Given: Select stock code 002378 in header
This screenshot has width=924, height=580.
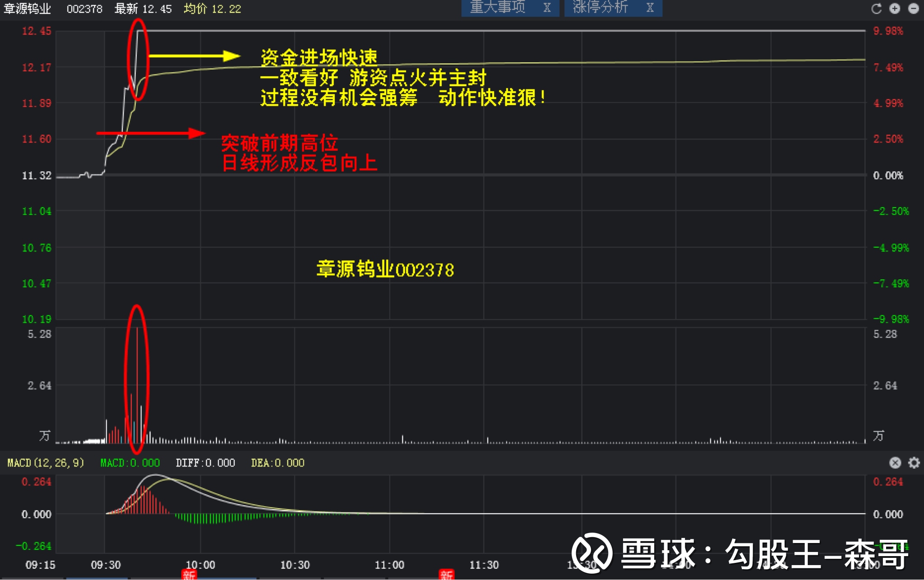Looking at the screenshot, I should point(84,9).
